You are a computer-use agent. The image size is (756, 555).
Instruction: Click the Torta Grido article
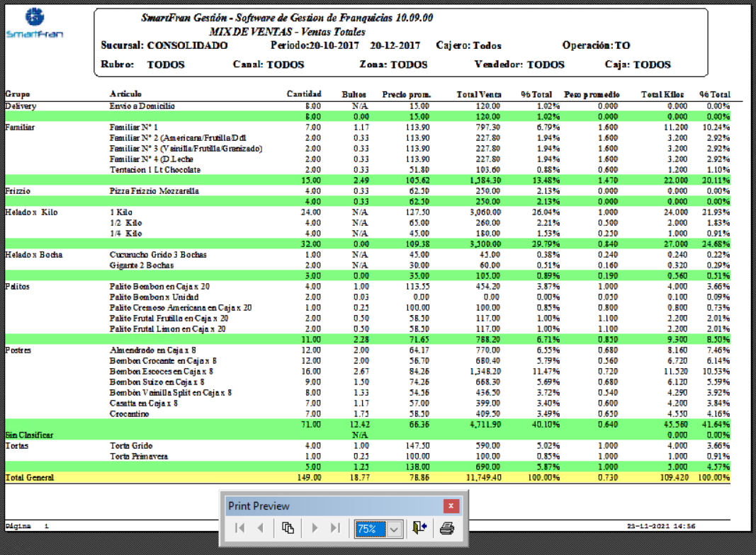coord(131,446)
